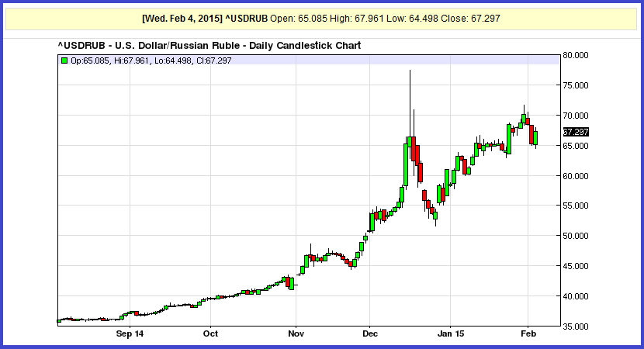Click the 35.000 price axis label
The image size is (644, 349).
(x=576, y=327)
